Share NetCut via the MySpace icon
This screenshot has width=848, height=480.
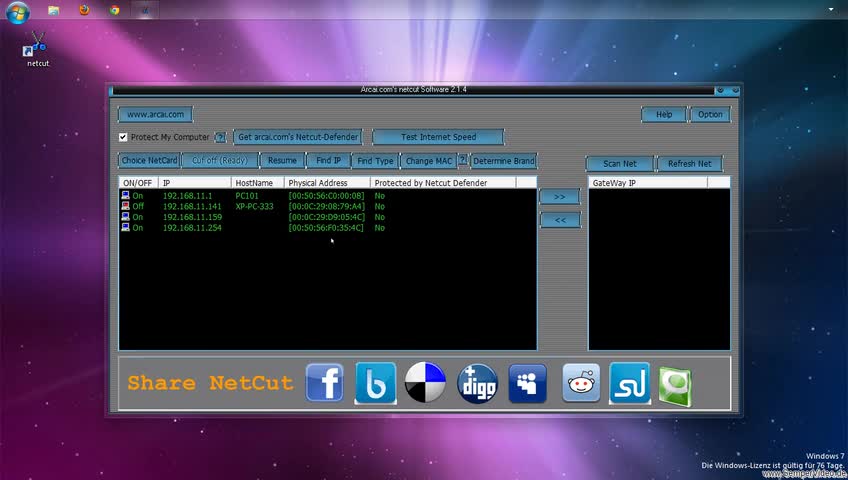point(527,383)
